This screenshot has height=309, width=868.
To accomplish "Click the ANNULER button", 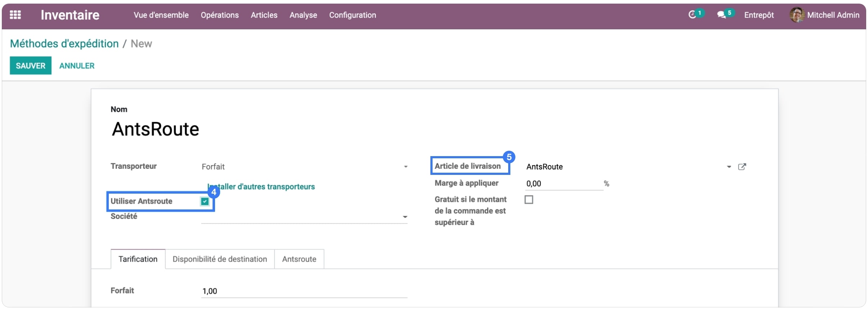I will 77,66.
